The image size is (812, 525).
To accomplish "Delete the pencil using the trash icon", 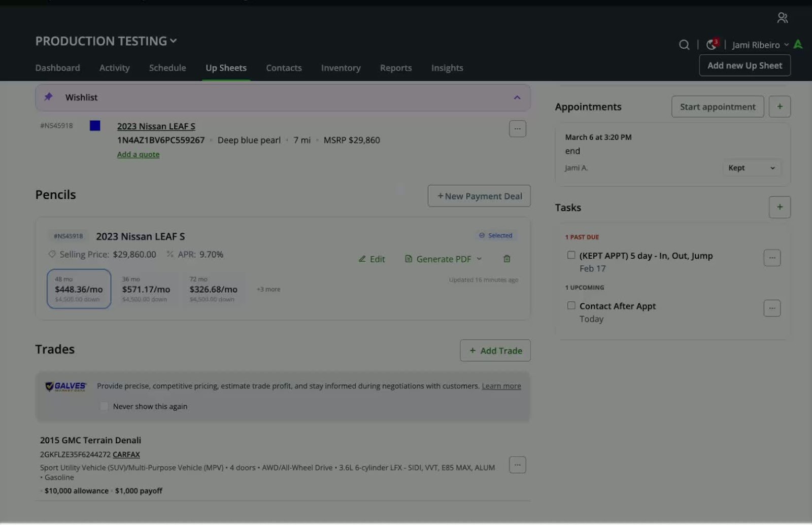I will point(506,259).
